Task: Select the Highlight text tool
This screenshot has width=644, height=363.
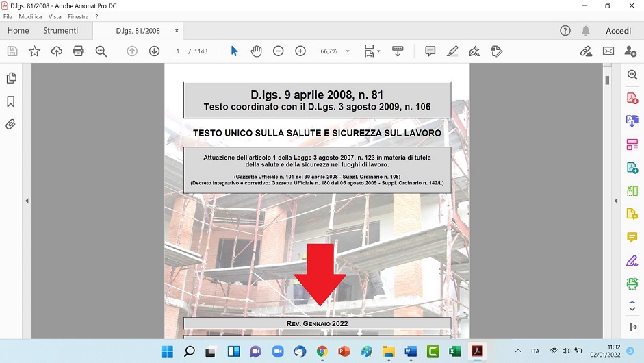Action: tap(452, 51)
